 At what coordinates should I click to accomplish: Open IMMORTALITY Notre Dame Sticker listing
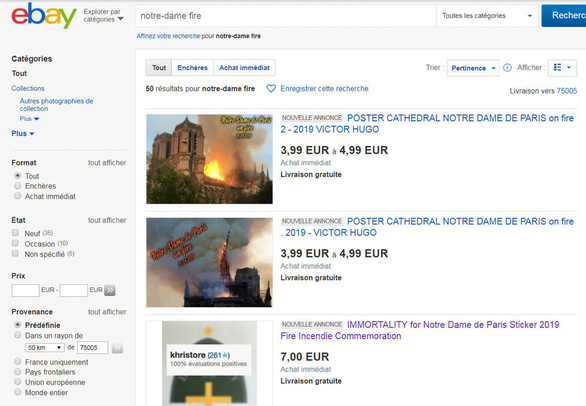point(420,330)
